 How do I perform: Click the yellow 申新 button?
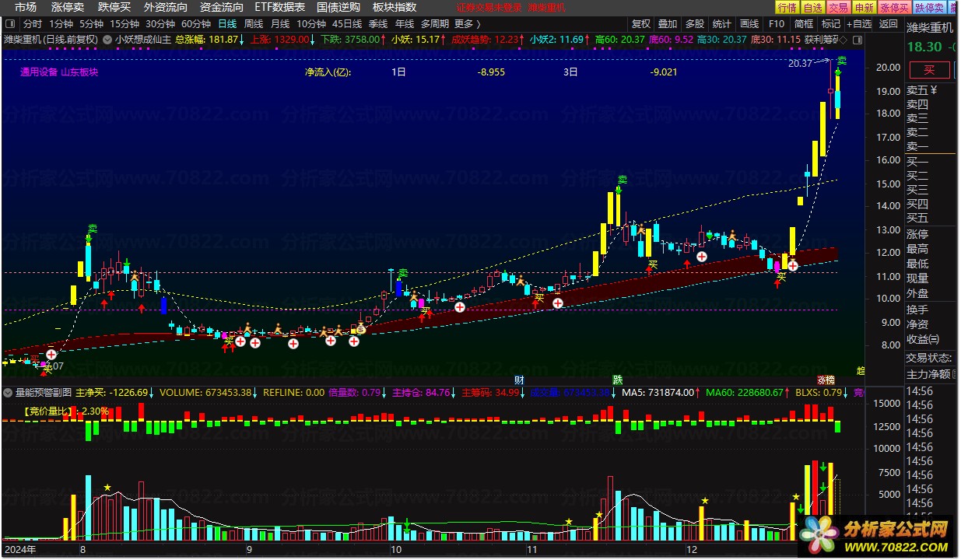tap(863, 7)
